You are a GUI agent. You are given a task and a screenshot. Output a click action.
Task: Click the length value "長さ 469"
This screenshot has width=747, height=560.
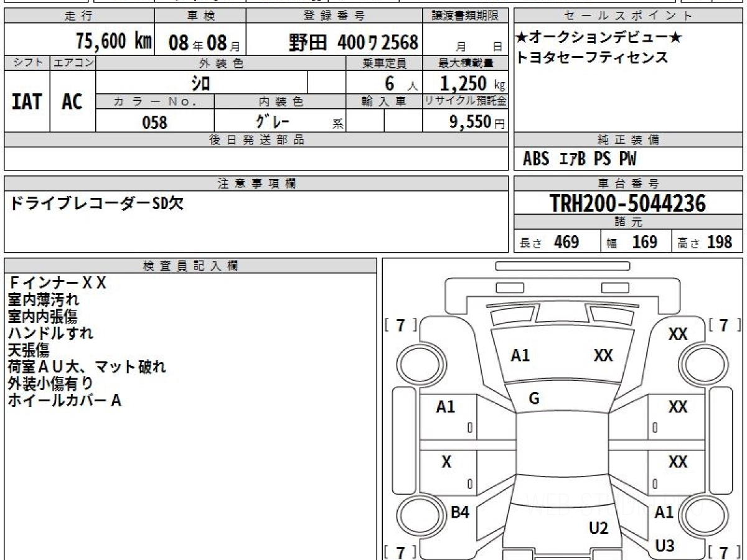tap(550, 242)
